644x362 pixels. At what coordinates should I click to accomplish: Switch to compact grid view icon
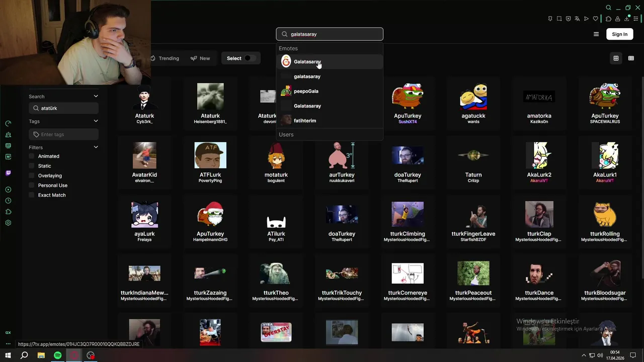(x=631, y=58)
